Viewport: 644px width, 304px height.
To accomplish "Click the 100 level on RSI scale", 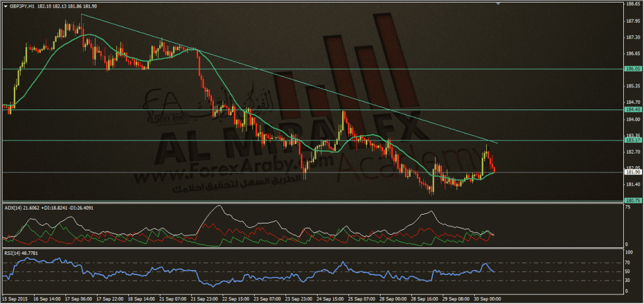I will [x=629, y=254].
